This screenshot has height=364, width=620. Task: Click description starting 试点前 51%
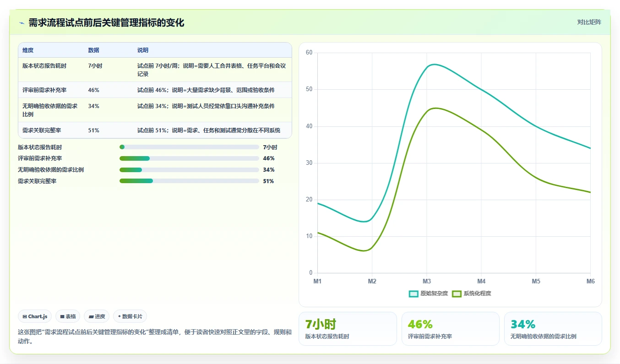click(x=209, y=130)
